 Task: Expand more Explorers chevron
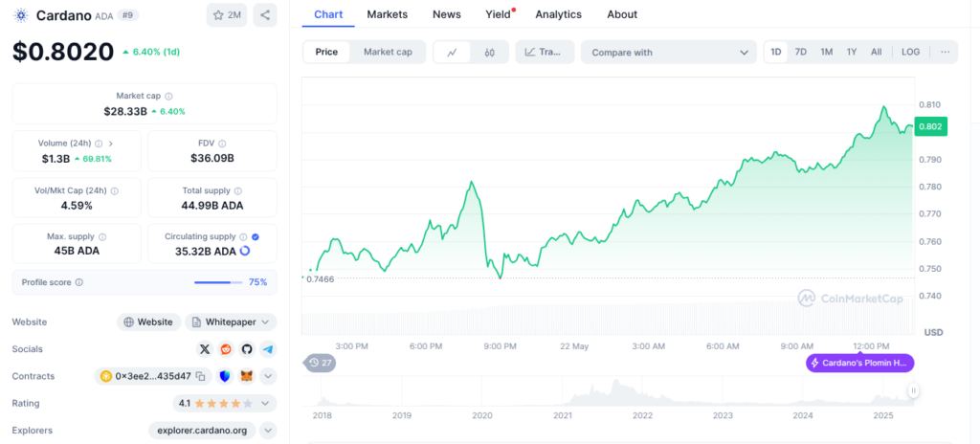tap(268, 431)
